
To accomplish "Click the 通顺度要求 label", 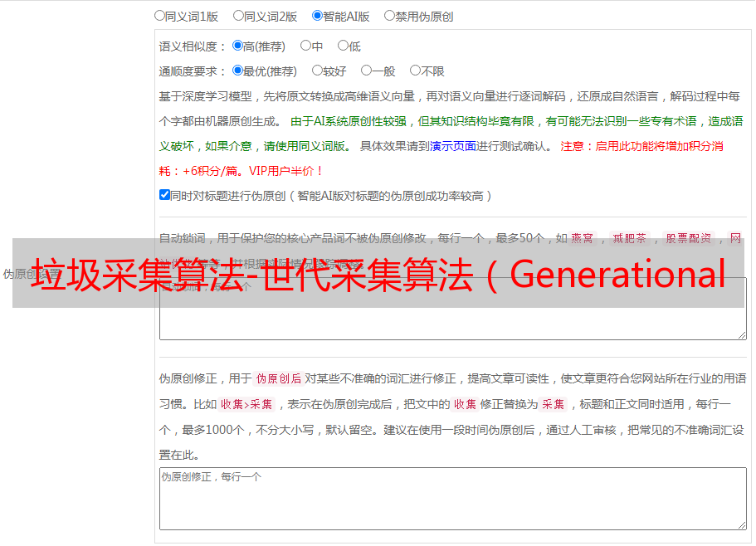I will coord(193,71).
